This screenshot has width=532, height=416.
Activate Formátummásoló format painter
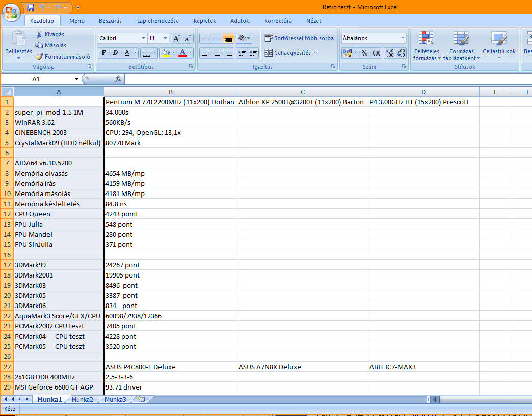coord(63,57)
